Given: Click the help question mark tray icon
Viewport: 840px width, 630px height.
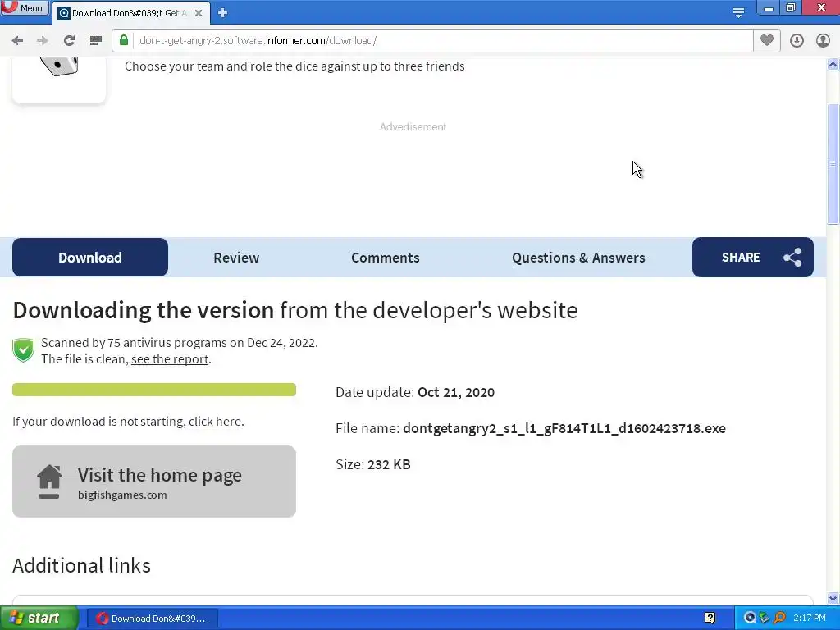Looking at the screenshot, I should (x=710, y=619).
